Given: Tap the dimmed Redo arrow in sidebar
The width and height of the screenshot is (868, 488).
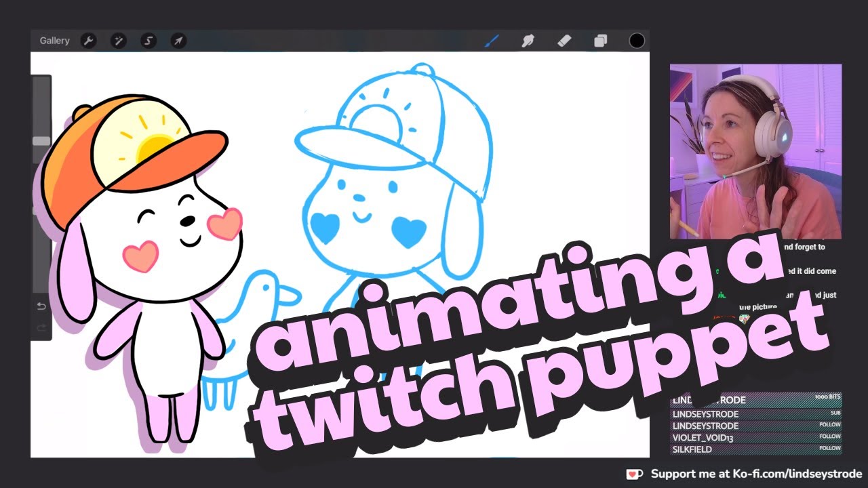Looking at the screenshot, I should click(x=41, y=328).
